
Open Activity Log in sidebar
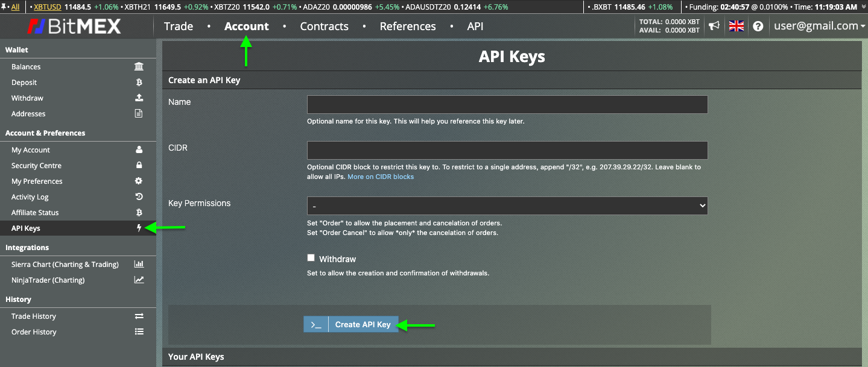tap(30, 197)
